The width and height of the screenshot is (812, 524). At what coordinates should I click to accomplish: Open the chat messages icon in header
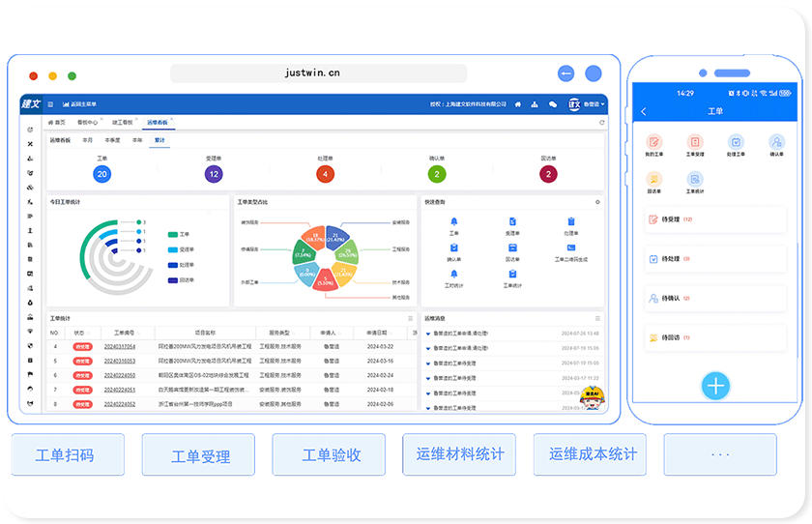(x=553, y=104)
